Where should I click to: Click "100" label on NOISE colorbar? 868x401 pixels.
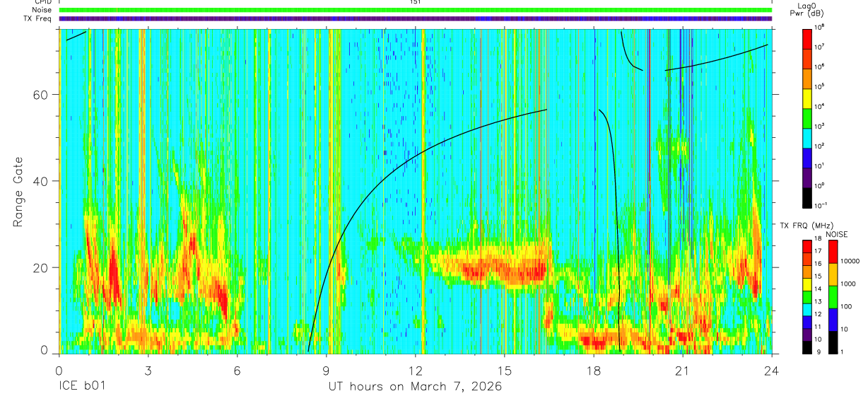click(x=847, y=306)
